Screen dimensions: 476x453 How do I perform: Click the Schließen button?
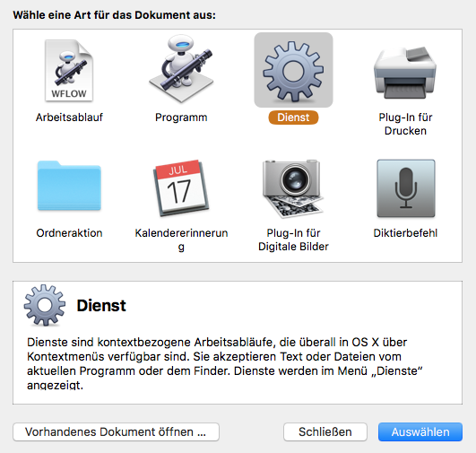tap(325, 431)
